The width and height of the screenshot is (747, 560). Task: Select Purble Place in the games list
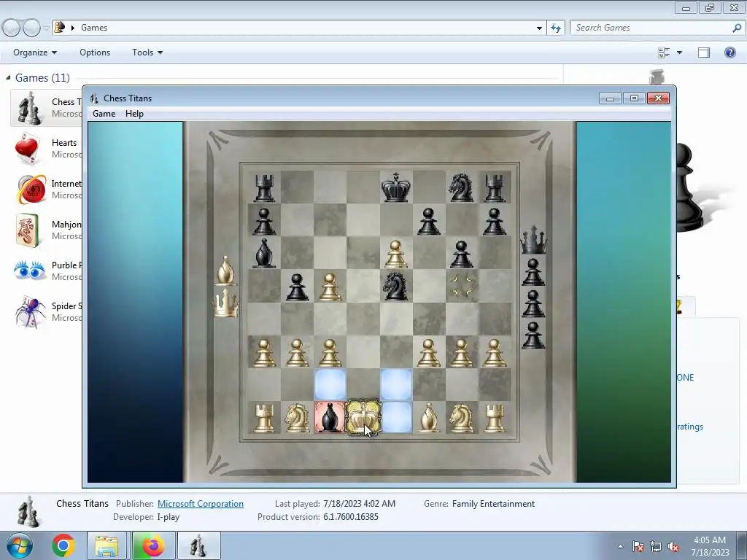pos(47,271)
